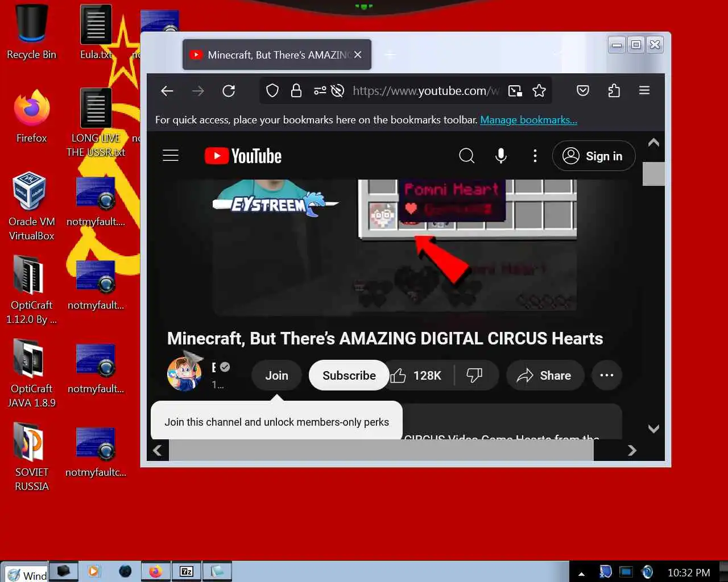This screenshot has width=728, height=582.
Task: Open YouTube search magnifier
Action: [x=466, y=156]
